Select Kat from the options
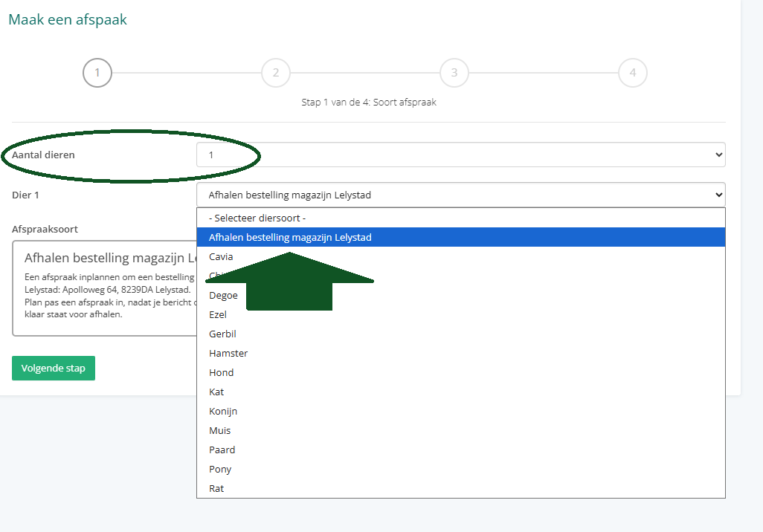763x532 pixels. point(216,392)
